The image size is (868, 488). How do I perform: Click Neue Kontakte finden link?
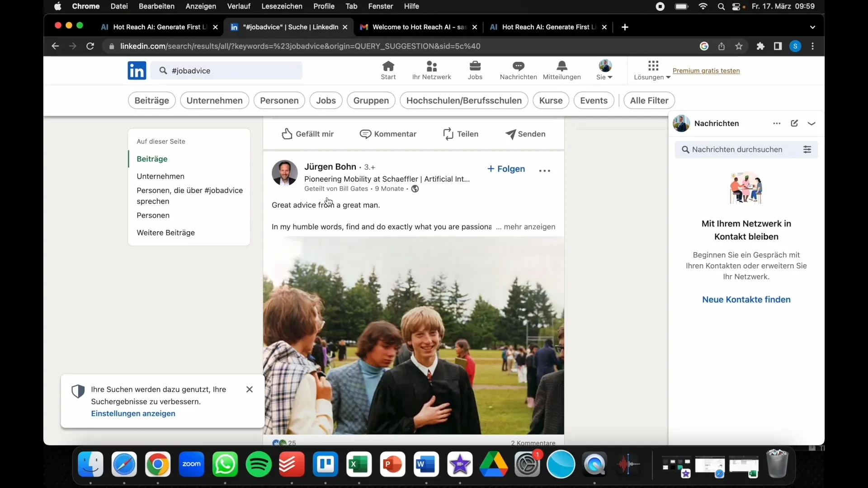(746, 300)
